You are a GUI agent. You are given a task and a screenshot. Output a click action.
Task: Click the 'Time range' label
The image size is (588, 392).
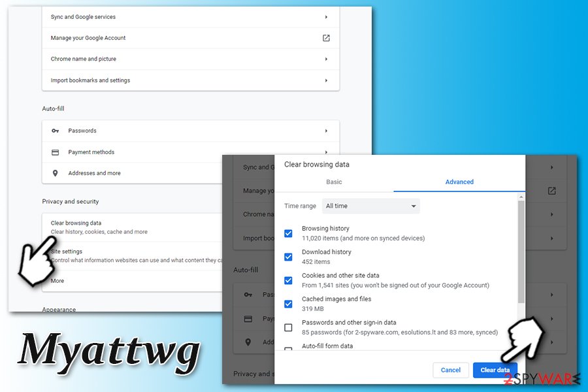point(300,206)
